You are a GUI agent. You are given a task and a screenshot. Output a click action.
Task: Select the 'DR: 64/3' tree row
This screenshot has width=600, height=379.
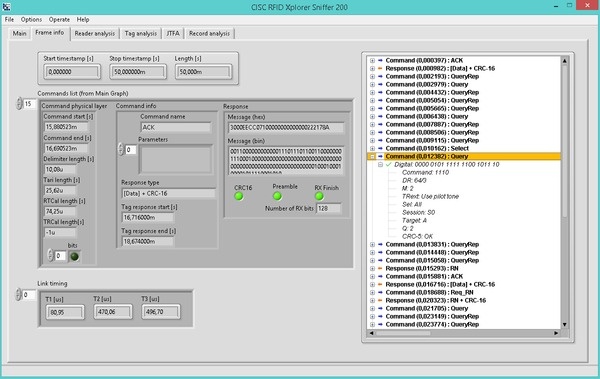click(414, 180)
